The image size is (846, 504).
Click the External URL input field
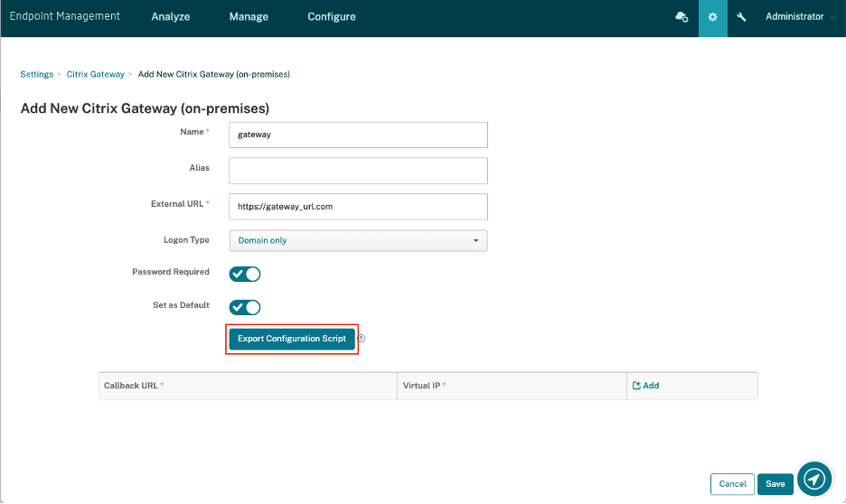(358, 206)
